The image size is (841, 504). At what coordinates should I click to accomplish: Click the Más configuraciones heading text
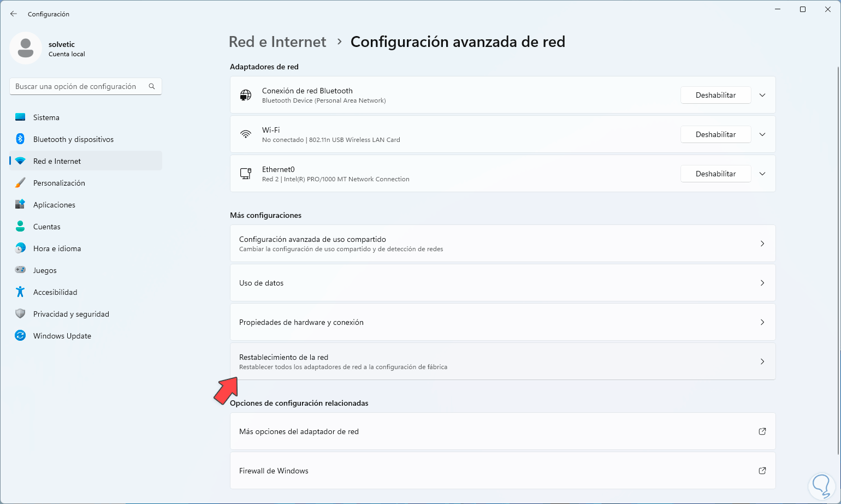coord(265,215)
